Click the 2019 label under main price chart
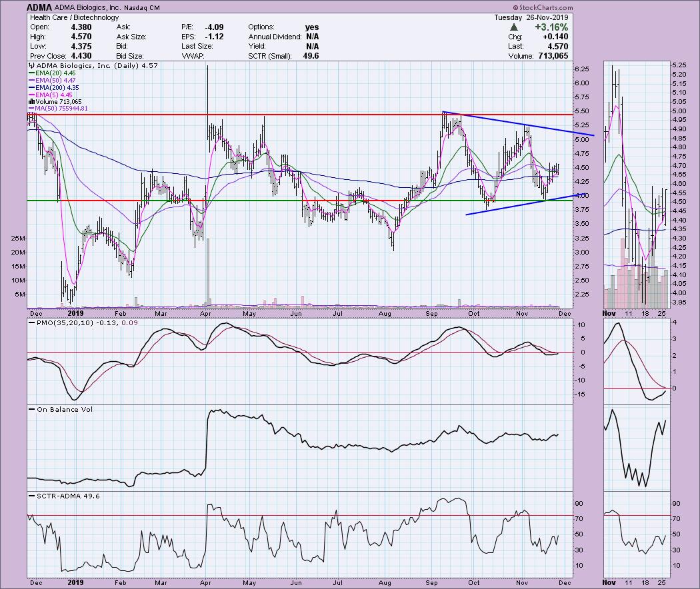 (x=75, y=314)
